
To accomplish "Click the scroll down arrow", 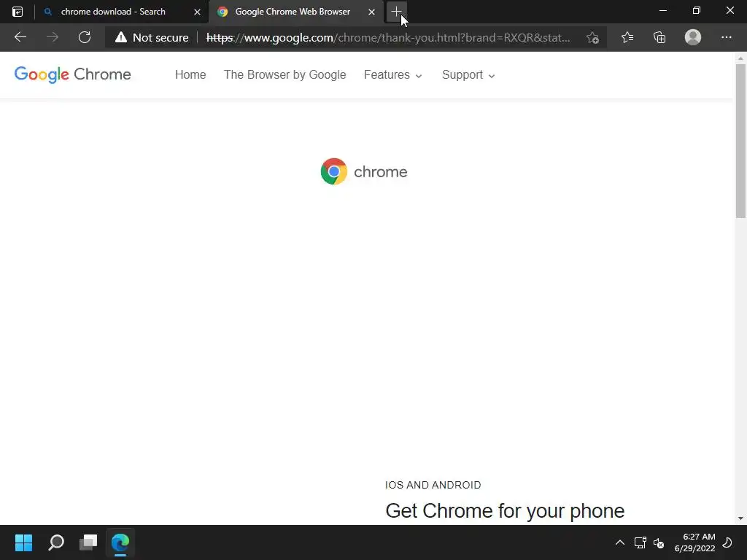I will (x=740, y=518).
